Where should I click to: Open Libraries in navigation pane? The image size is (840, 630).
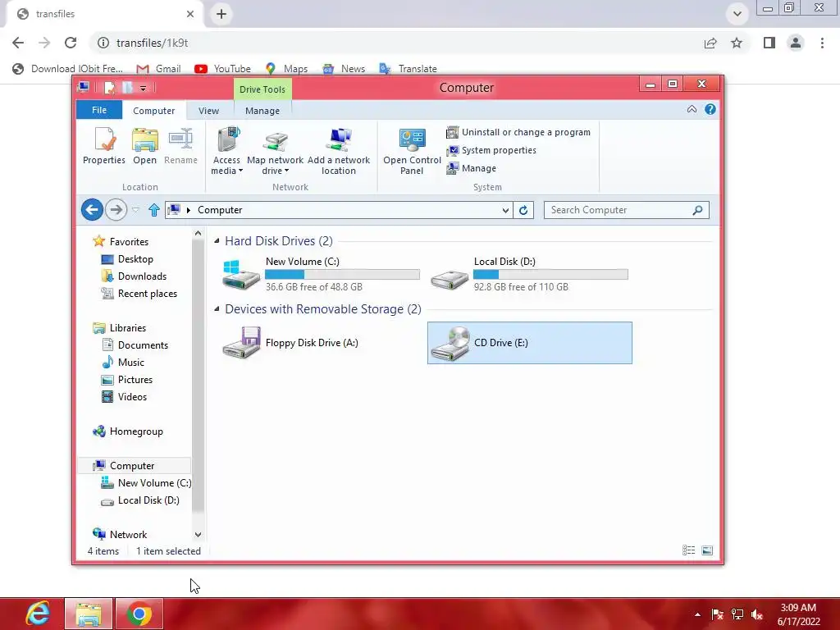[120, 328]
